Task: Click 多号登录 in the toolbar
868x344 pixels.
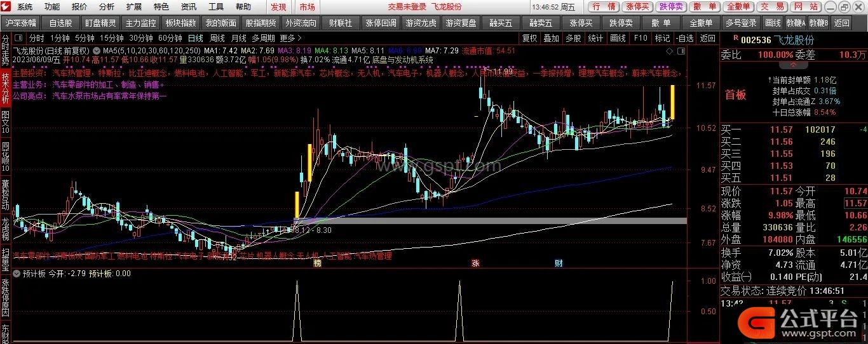Action: (741, 22)
